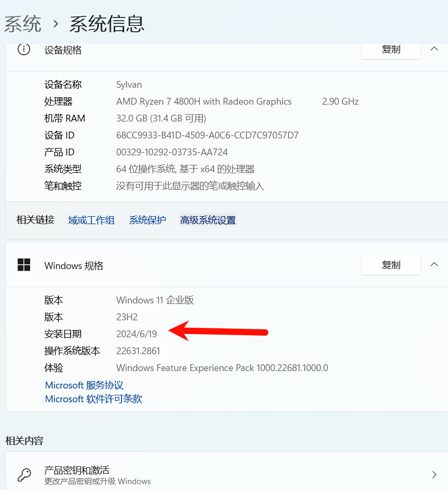Select the Windows Feature Experience Pack 1000.22681.1000.0 value
The width and height of the screenshot is (448, 490).
(x=222, y=368)
